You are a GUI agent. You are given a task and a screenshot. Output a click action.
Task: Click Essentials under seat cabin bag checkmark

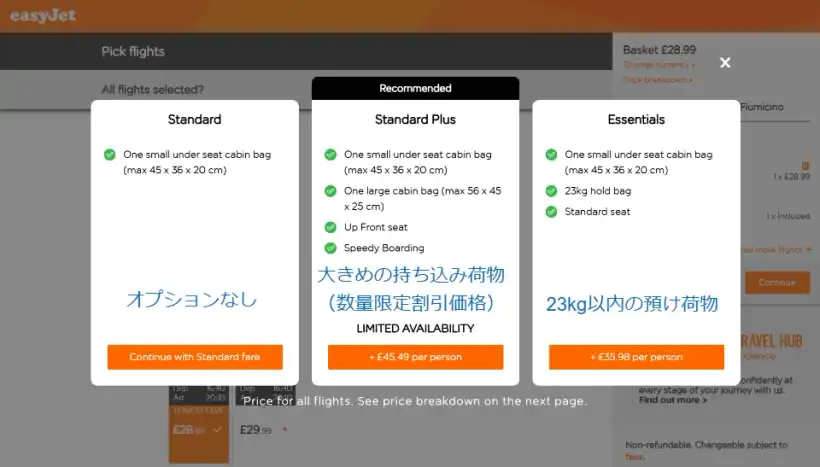pos(551,155)
